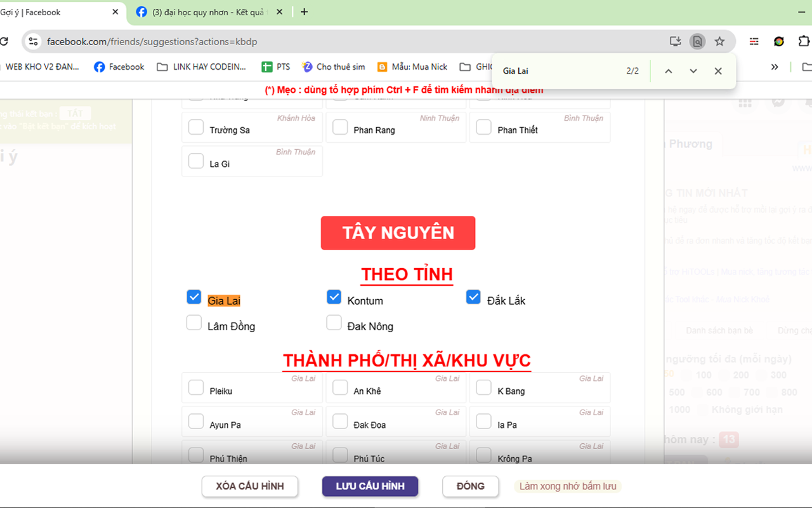812x508 pixels.
Task: Enable the Lâm Đồng checkbox
Action: click(193, 323)
